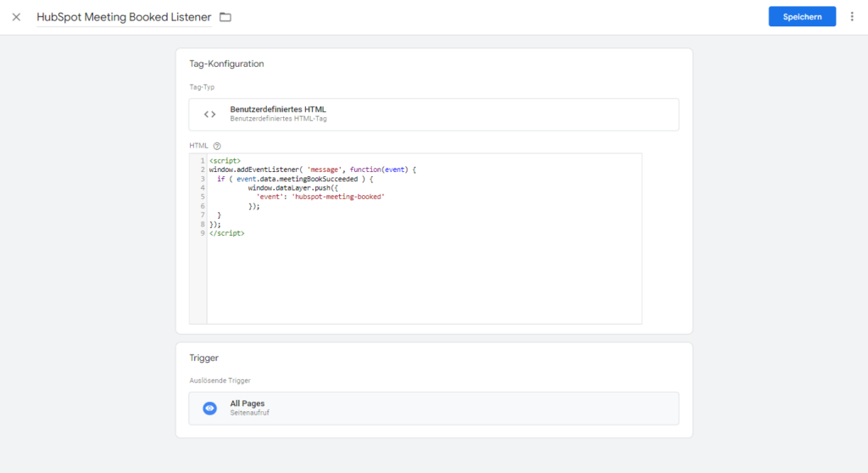This screenshot has height=473, width=868.
Task: Click the Tag-Typ label
Action: (202, 87)
